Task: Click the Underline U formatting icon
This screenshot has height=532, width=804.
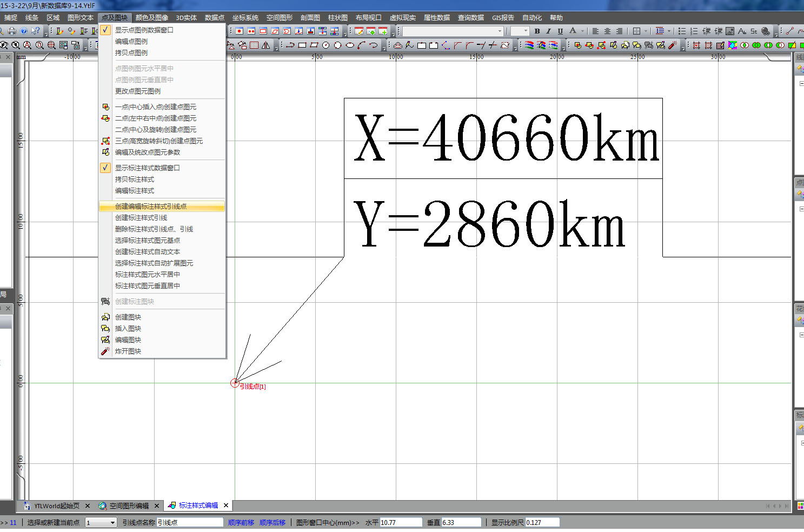Action: [560, 31]
